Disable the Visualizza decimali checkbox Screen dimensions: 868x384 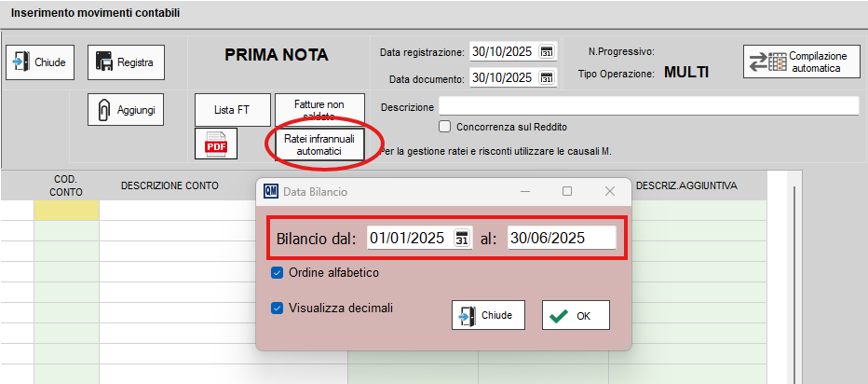click(276, 307)
